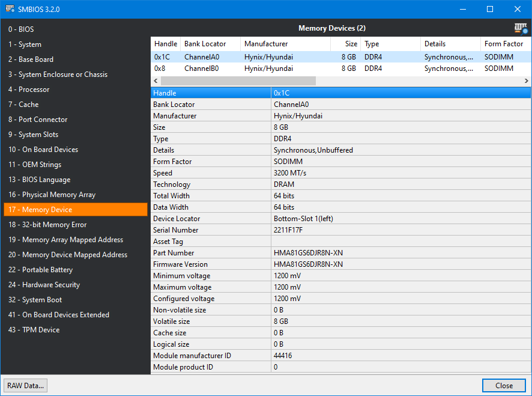Viewport: 532px width, 396px height.
Task: Sort by the Details column header
Action: coord(450,44)
